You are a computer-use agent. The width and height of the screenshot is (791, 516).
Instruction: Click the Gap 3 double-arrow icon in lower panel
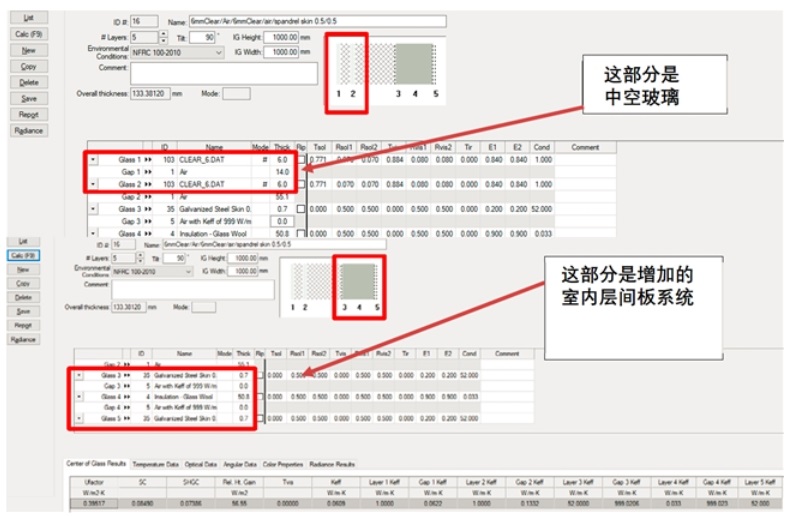128,385
